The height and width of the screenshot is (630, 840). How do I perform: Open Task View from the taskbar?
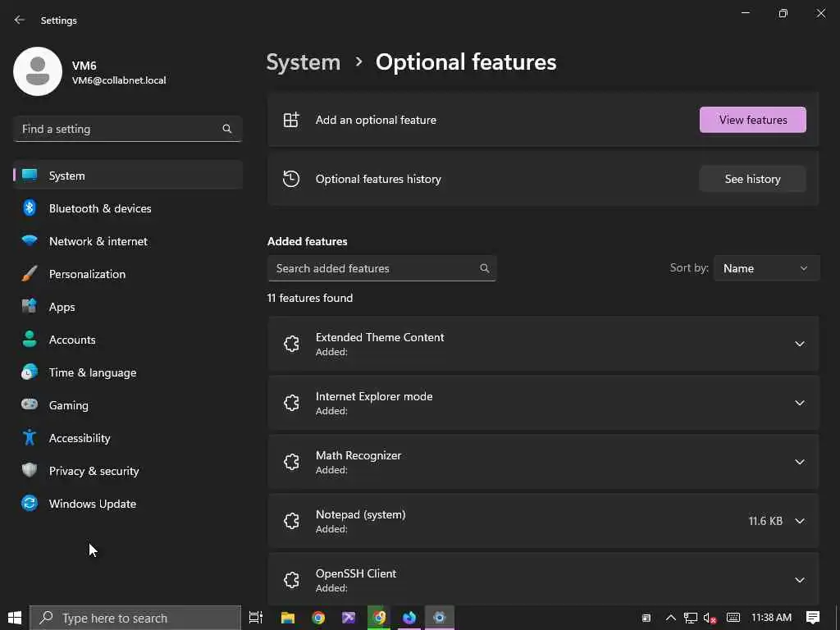(256, 618)
